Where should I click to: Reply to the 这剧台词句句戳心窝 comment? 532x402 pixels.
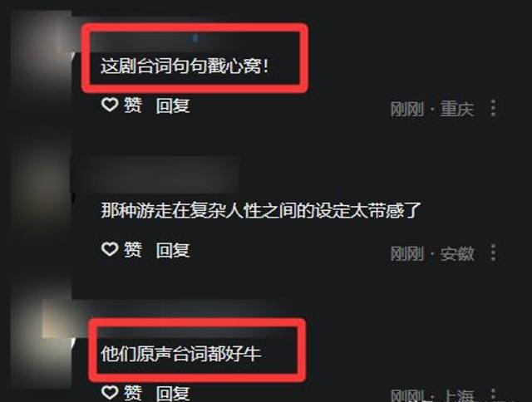click(x=173, y=105)
